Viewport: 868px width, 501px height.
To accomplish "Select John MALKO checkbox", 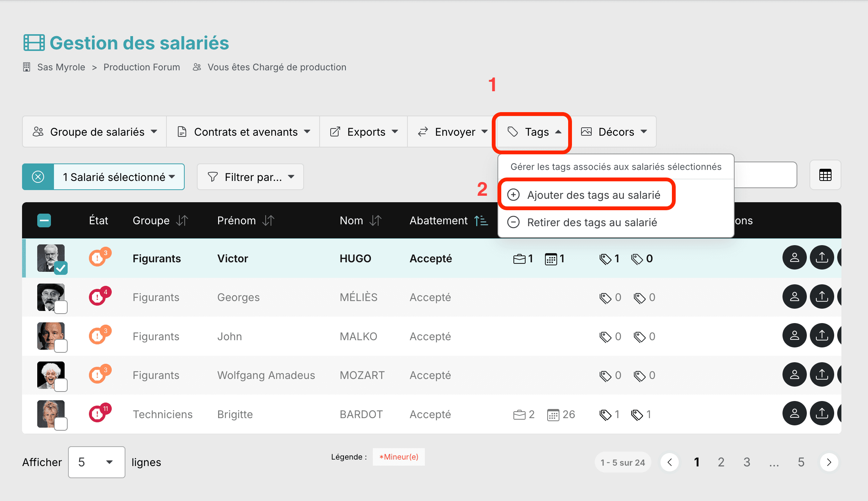I will [x=61, y=346].
